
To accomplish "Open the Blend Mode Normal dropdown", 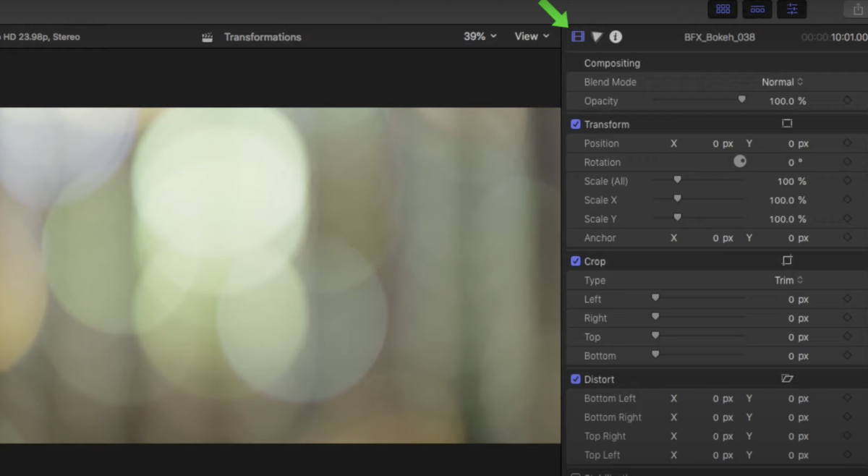I will coord(783,82).
